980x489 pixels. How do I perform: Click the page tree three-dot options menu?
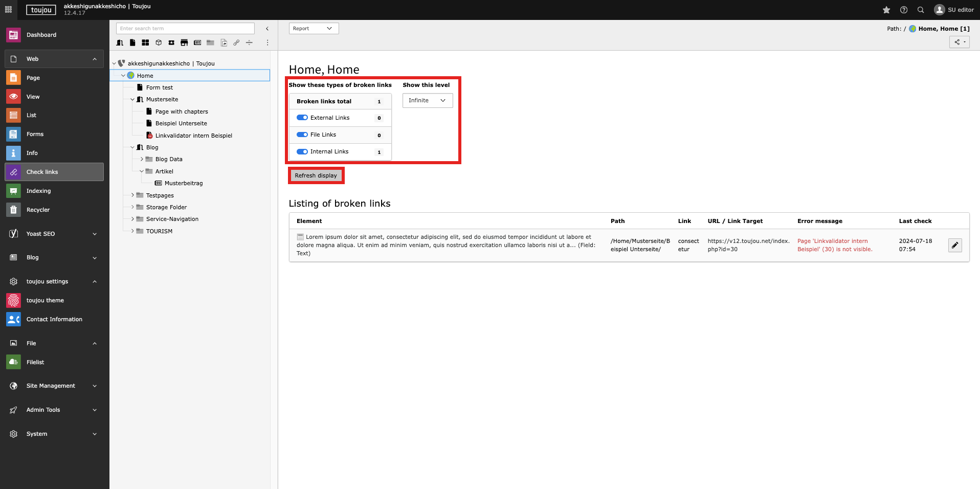point(267,42)
